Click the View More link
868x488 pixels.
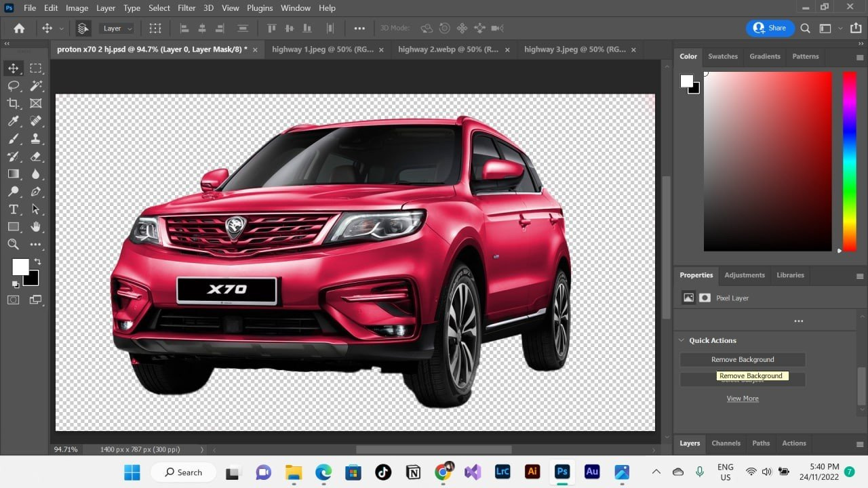click(x=743, y=399)
